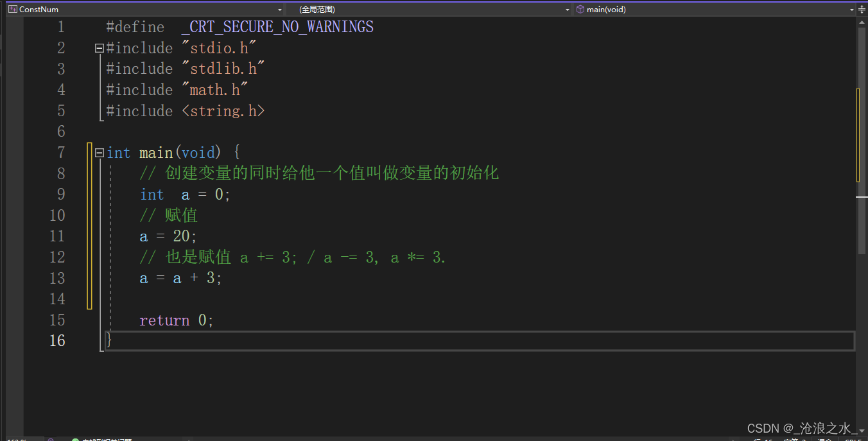Viewport: 868px width, 441px height.
Task: Collapse the #include block on line 2
Action: [x=99, y=48]
